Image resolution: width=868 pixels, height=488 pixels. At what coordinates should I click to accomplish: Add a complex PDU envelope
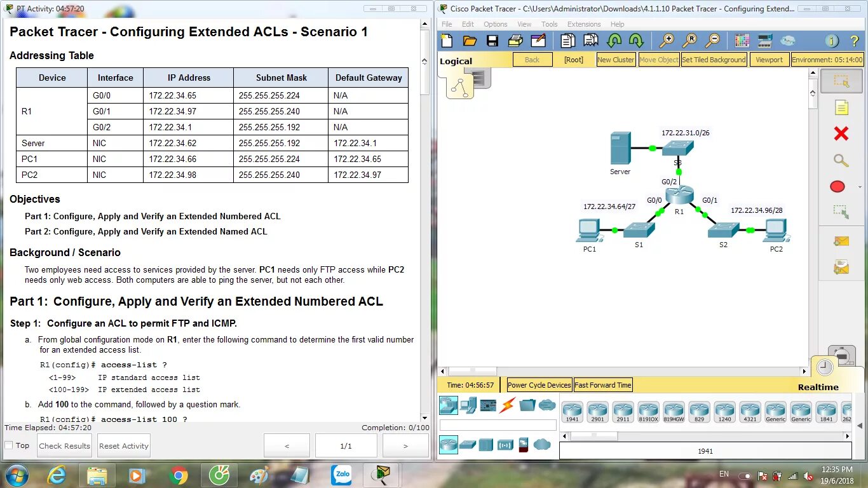click(x=841, y=268)
